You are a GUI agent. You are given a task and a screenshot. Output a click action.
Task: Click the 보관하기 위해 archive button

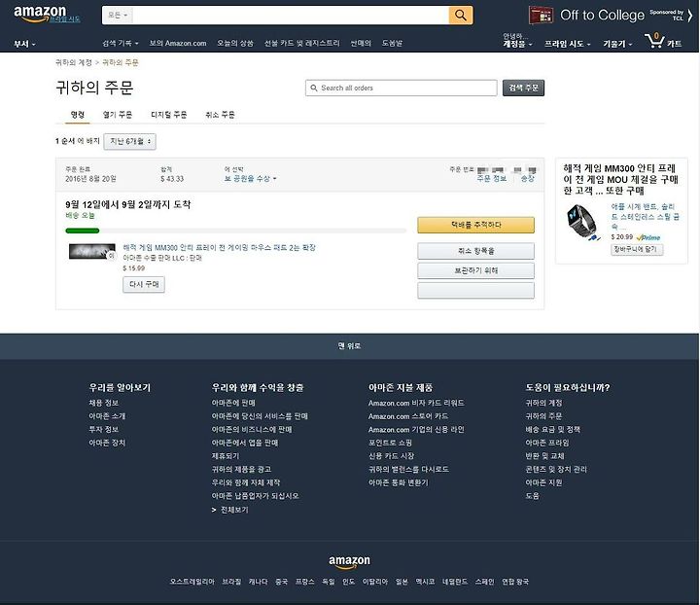[475, 270]
